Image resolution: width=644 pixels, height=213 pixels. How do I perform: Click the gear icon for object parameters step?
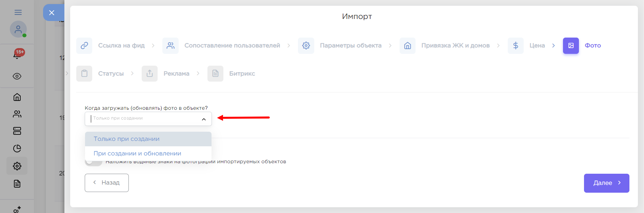pyautogui.click(x=306, y=46)
